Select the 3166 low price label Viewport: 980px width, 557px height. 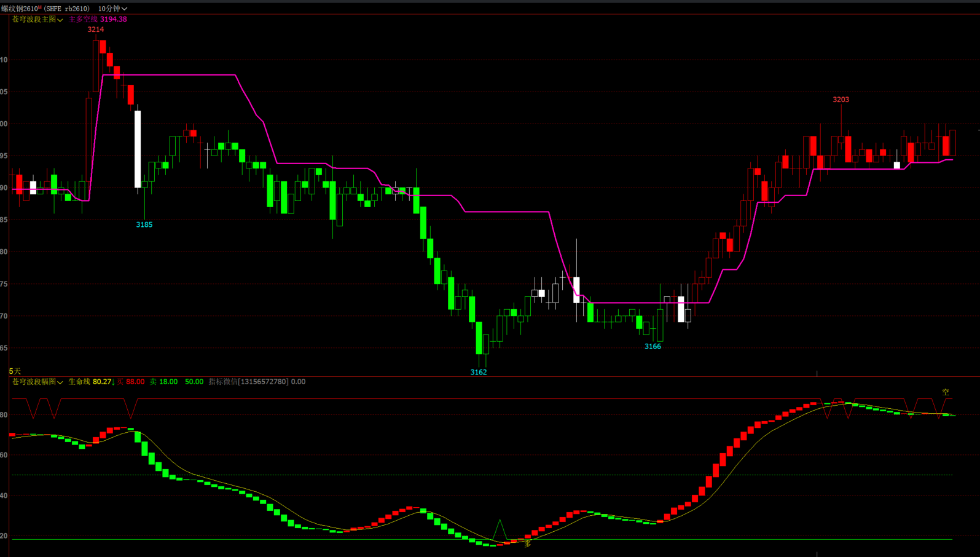tap(653, 347)
